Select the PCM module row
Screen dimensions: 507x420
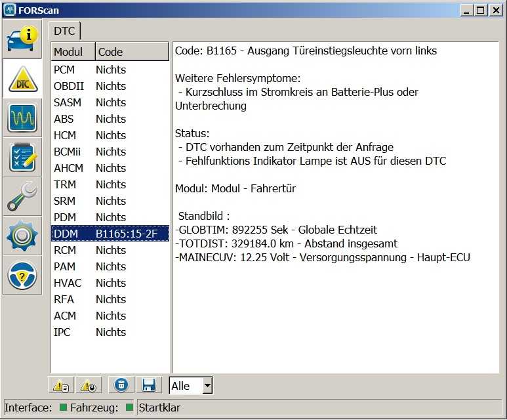pyautogui.click(x=110, y=70)
